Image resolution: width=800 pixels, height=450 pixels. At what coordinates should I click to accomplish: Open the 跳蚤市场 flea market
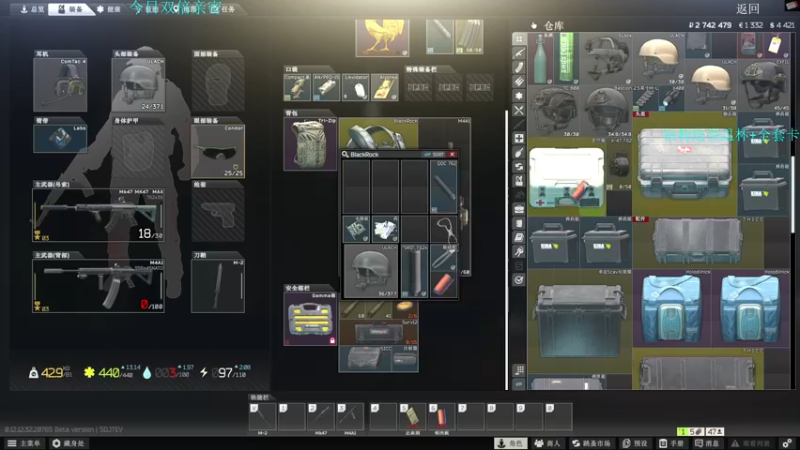592,443
